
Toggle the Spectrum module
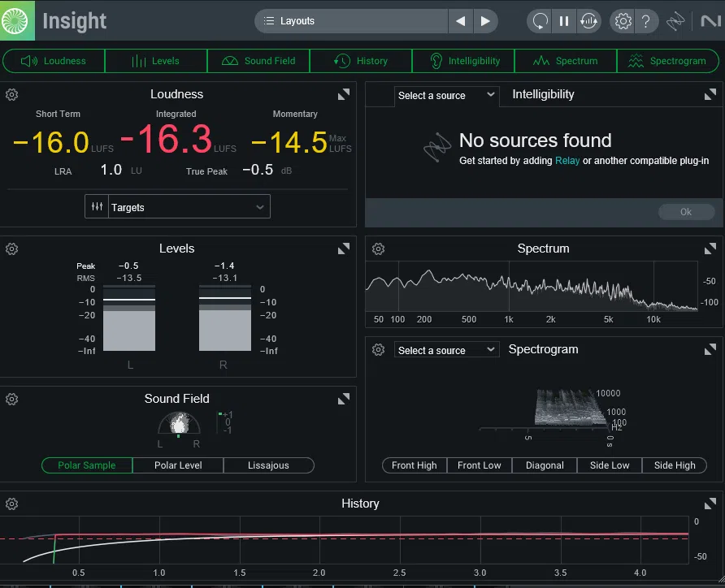click(x=566, y=61)
